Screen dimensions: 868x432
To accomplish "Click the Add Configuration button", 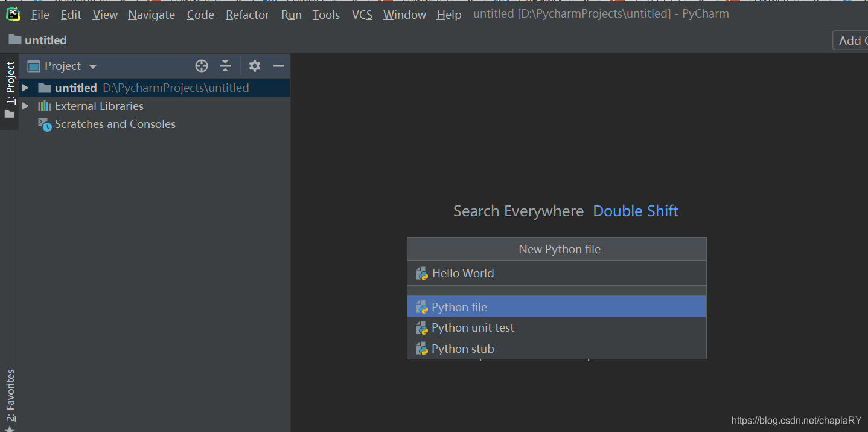I will point(850,40).
